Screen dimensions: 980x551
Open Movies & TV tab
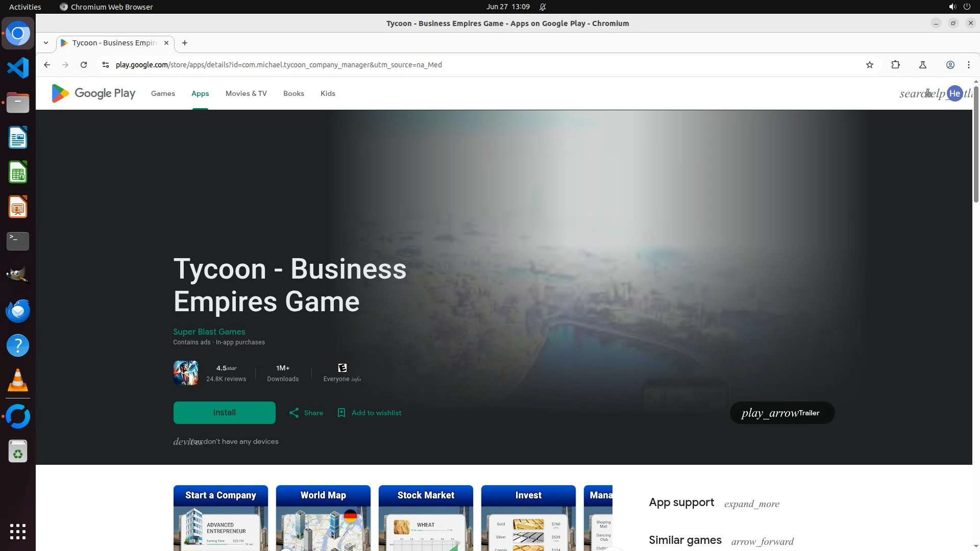pos(246,93)
